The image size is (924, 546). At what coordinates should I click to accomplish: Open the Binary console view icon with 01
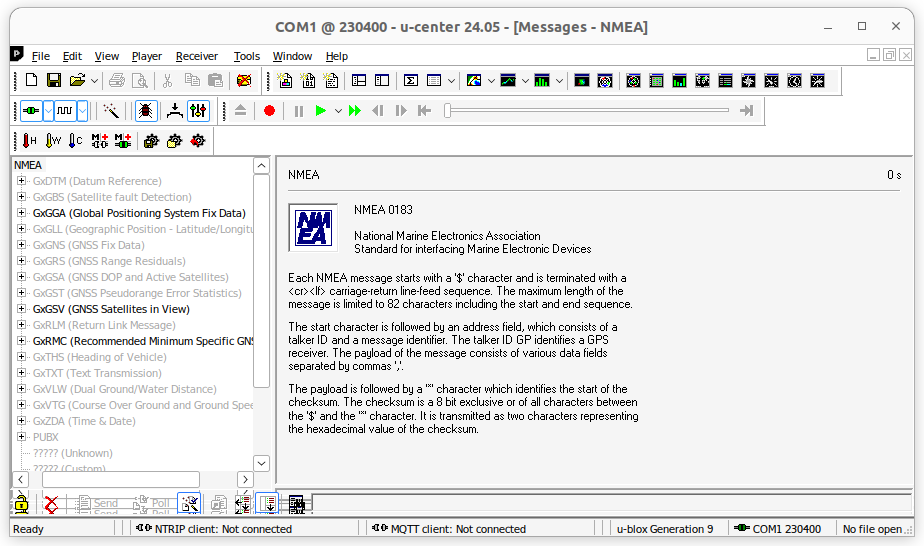coord(308,81)
